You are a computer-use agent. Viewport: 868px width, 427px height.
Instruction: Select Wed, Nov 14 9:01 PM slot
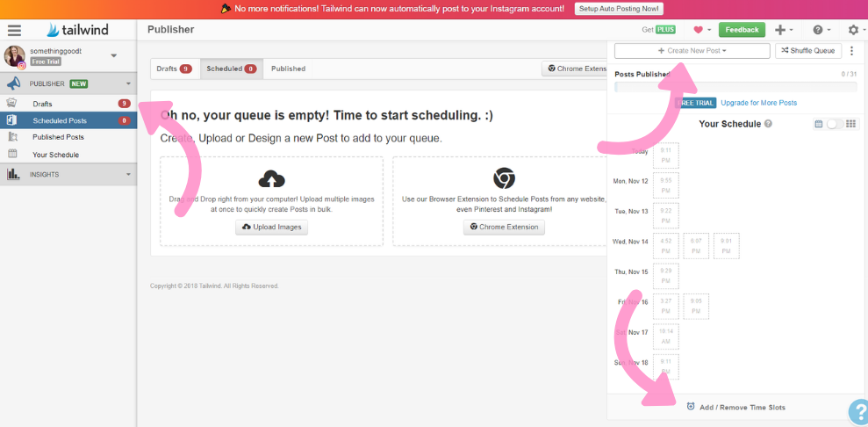point(727,246)
